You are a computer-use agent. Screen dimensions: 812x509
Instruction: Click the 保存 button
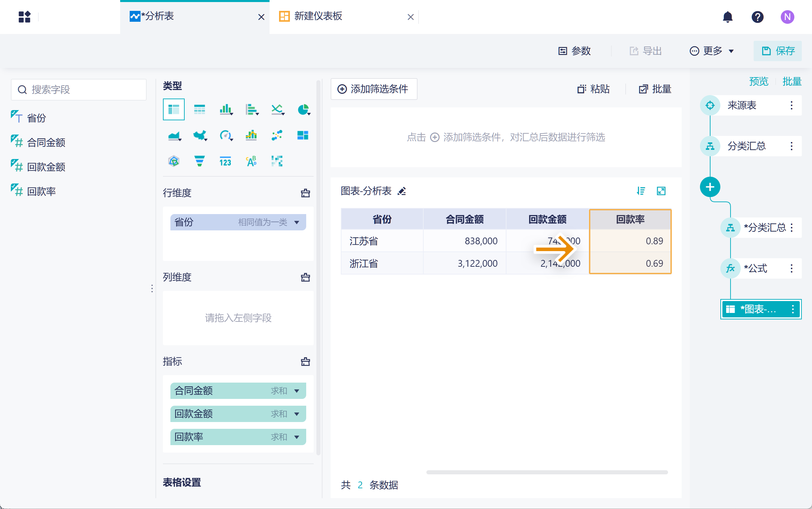coord(778,51)
